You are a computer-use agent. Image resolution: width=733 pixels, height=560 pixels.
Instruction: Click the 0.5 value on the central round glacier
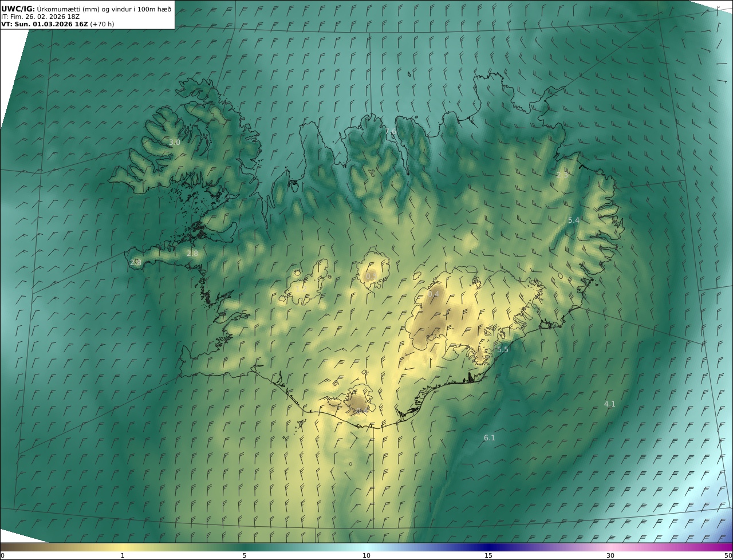click(371, 277)
